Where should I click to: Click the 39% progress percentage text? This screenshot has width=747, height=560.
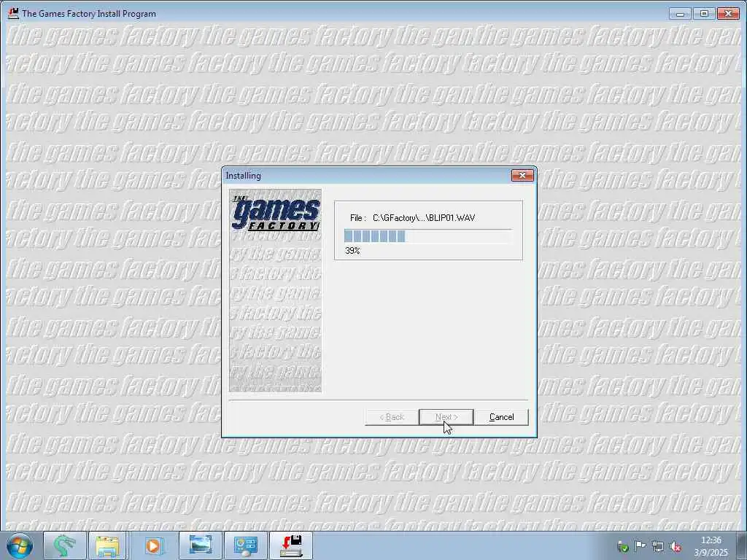[x=352, y=251]
